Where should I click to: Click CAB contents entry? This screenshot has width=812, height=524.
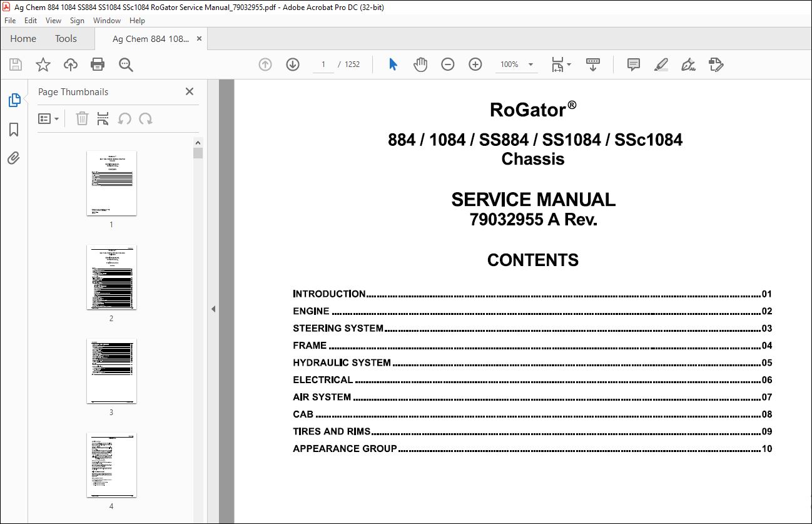click(532, 414)
